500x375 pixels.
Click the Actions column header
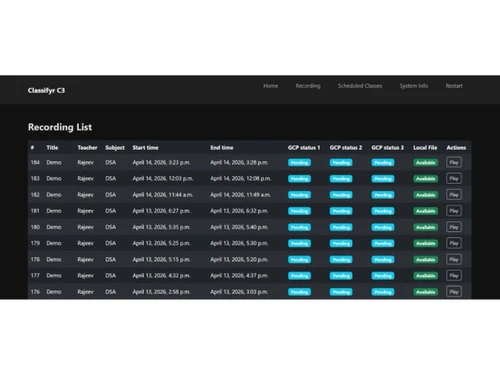[x=456, y=147]
